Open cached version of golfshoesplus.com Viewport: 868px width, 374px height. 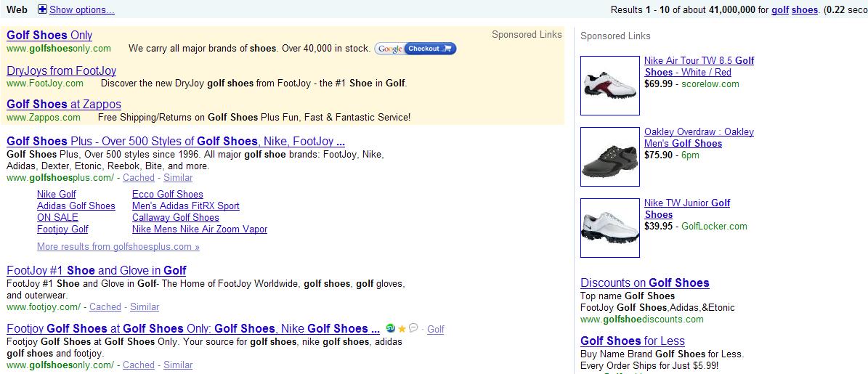point(139,178)
